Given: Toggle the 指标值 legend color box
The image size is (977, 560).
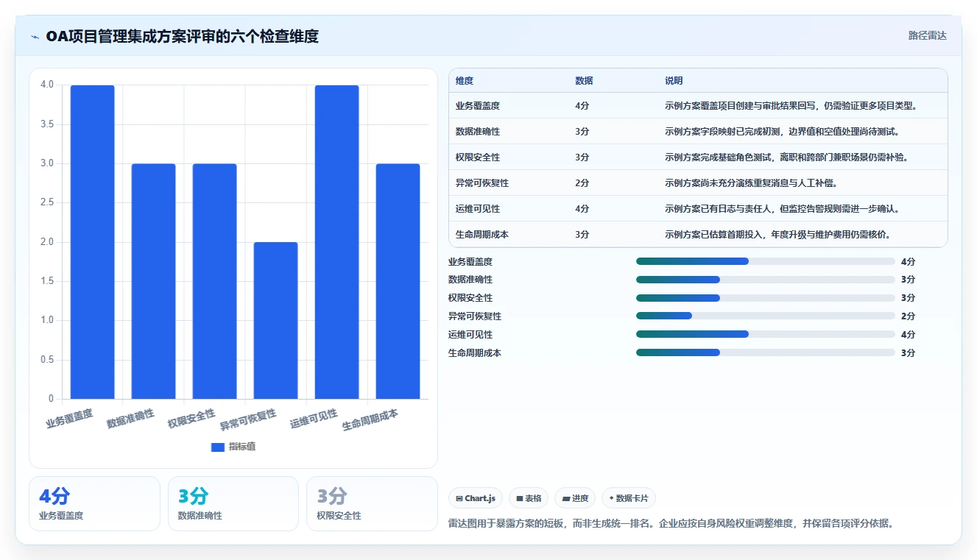Looking at the screenshot, I should tap(217, 447).
